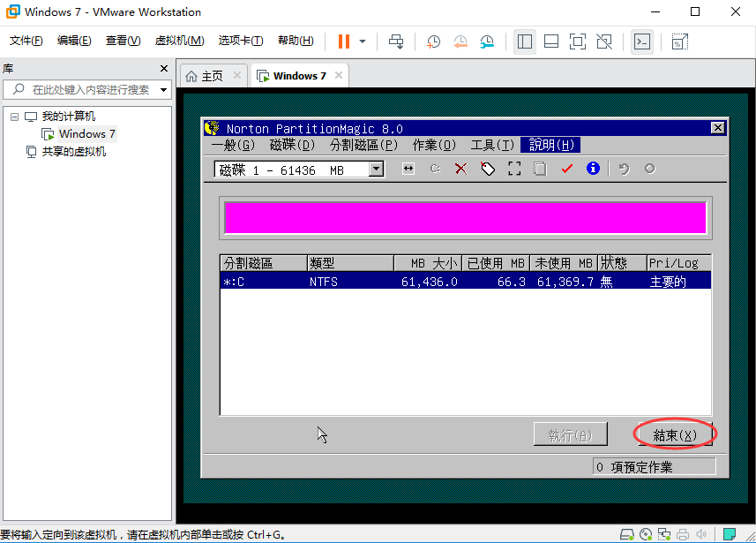This screenshot has width=756, height=543.
Task: Open the 虚拟机(M) menu
Action: (x=179, y=41)
